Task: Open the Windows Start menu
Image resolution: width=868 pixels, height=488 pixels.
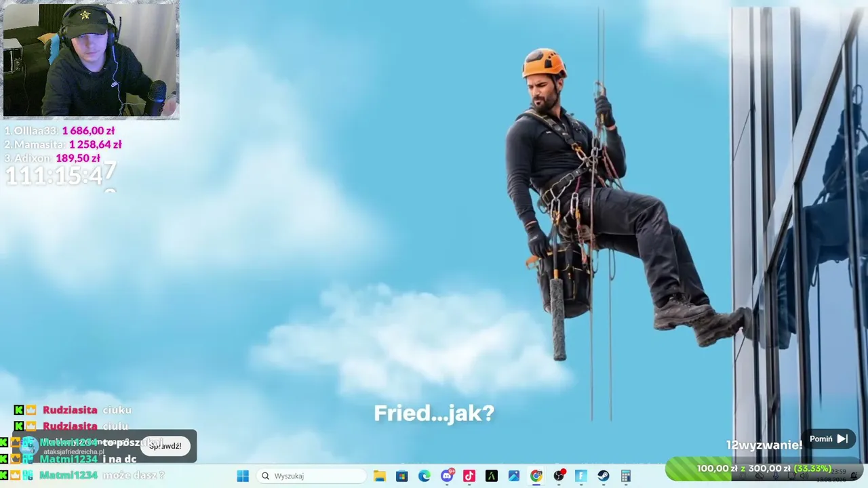Action: pos(243,476)
